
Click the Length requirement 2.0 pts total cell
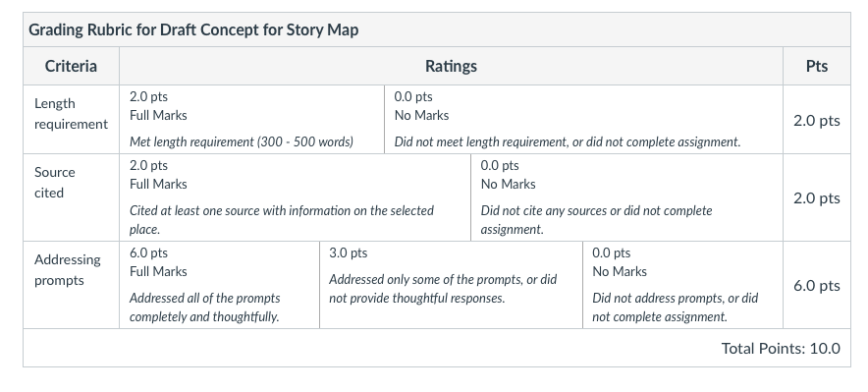tap(817, 120)
